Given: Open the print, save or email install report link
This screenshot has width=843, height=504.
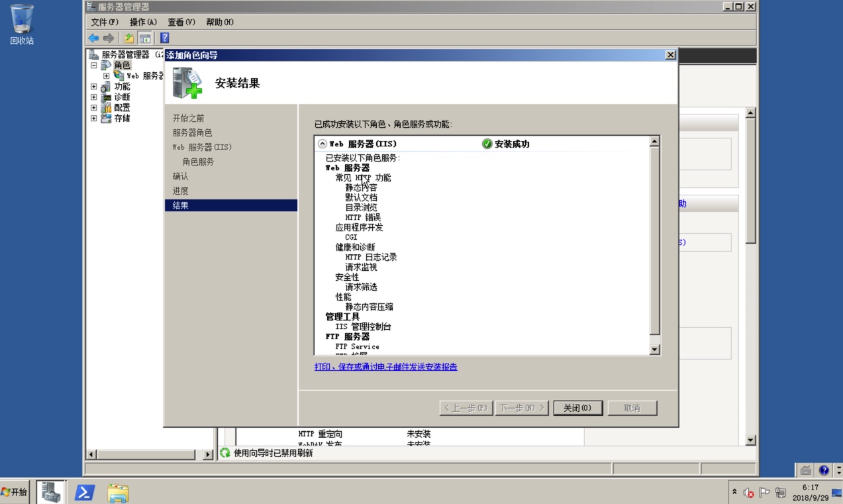Looking at the screenshot, I should (x=386, y=366).
